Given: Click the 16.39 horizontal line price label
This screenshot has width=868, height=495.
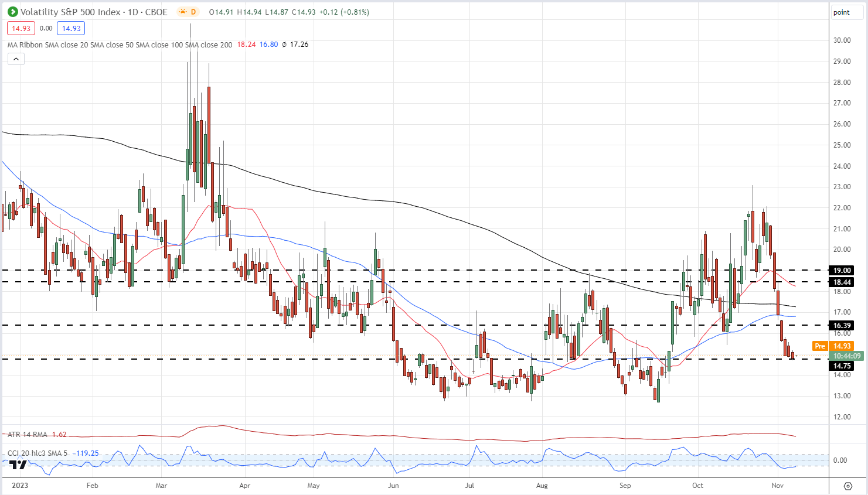Looking at the screenshot, I should point(842,325).
